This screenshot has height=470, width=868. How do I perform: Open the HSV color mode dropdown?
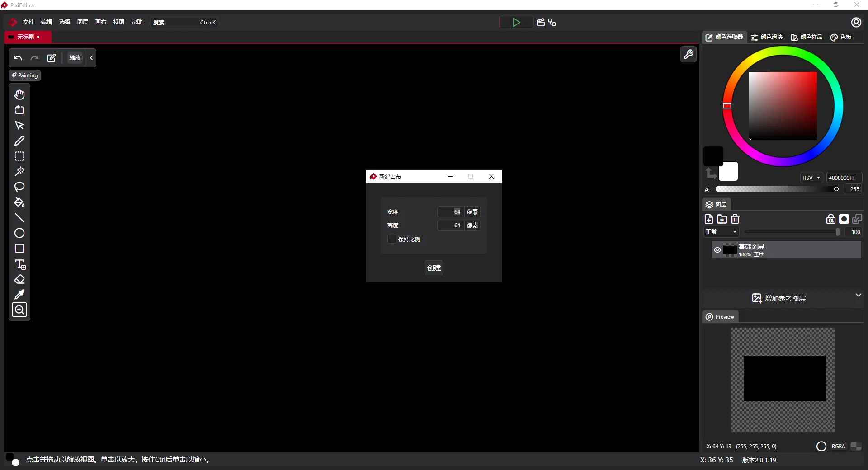coord(811,178)
